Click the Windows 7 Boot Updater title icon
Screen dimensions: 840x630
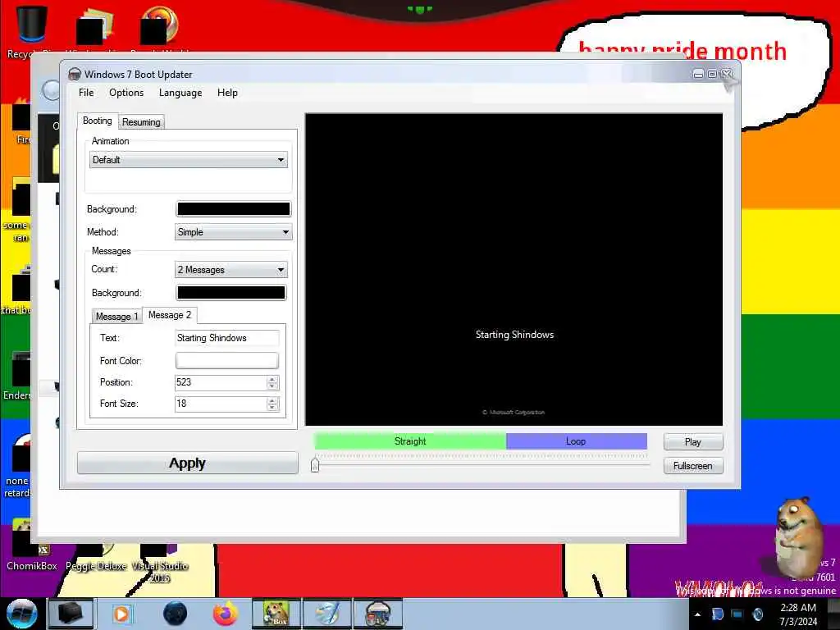click(x=75, y=75)
